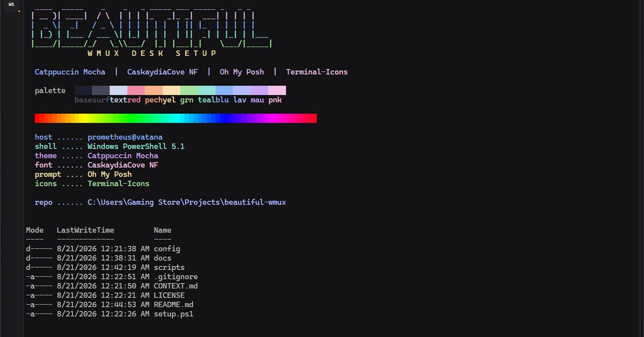Click the 'd-----' mode of the config row
The image size is (644, 337).
coord(39,249)
